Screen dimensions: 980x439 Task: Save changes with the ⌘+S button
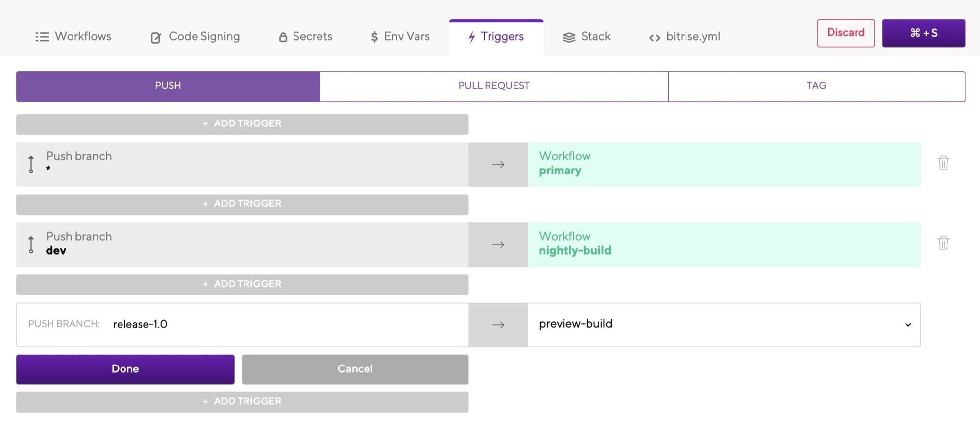pos(924,33)
